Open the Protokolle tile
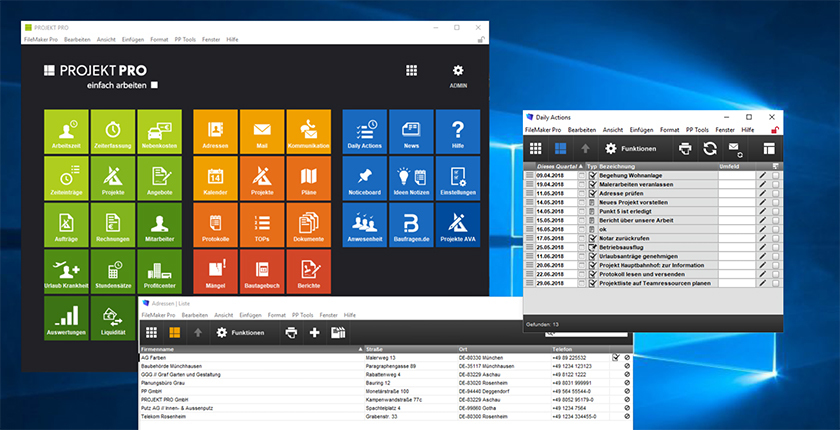 (x=215, y=225)
